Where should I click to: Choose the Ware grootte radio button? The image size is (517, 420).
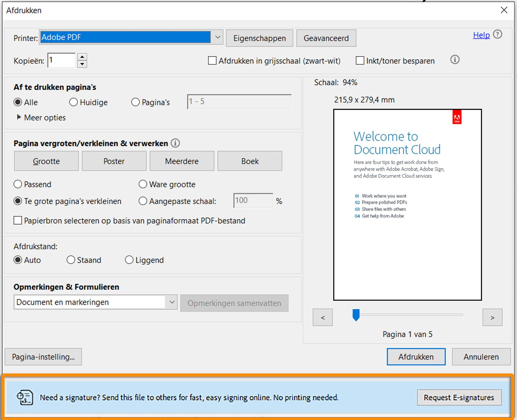(143, 184)
